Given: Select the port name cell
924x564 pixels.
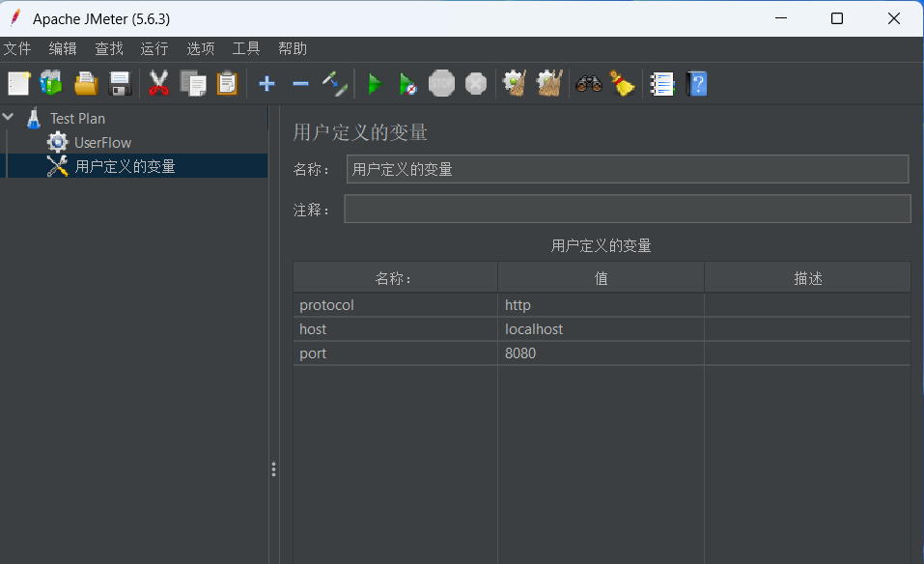Looking at the screenshot, I should pos(396,353).
